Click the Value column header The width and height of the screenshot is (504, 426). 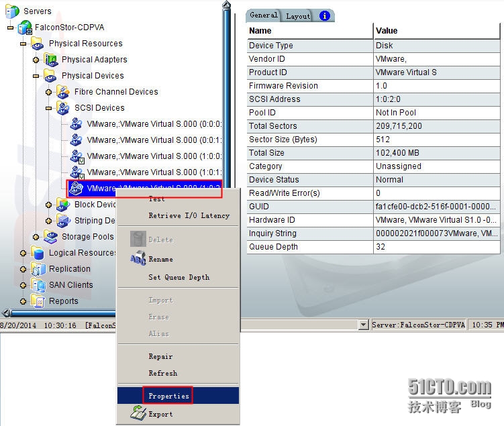[x=437, y=31]
